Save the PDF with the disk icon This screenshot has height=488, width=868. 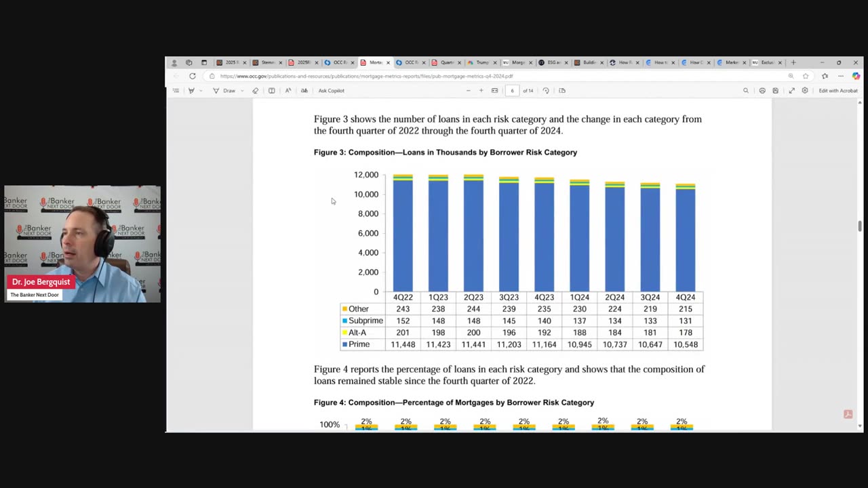pyautogui.click(x=775, y=90)
